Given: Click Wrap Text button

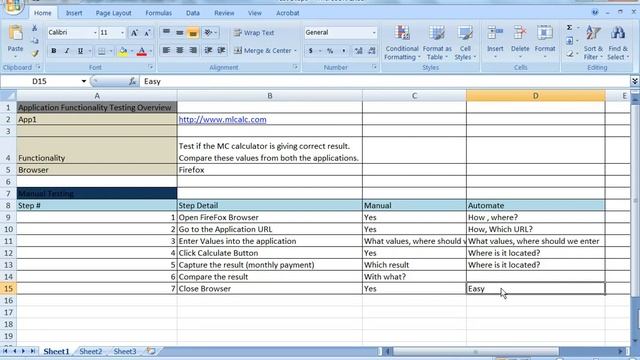Looking at the screenshot, I should [x=254, y=33].
